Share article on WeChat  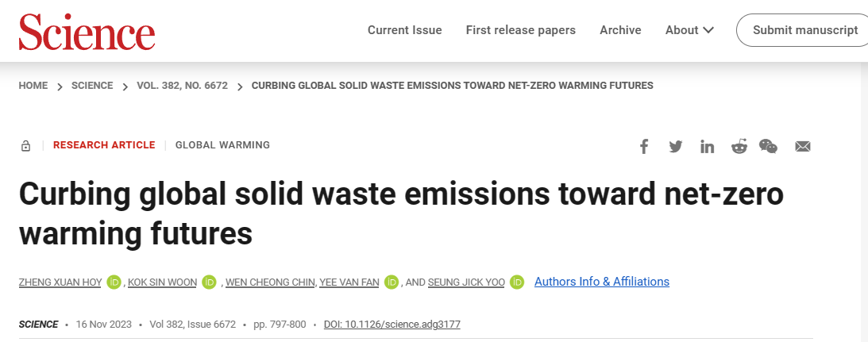[768, 147]
